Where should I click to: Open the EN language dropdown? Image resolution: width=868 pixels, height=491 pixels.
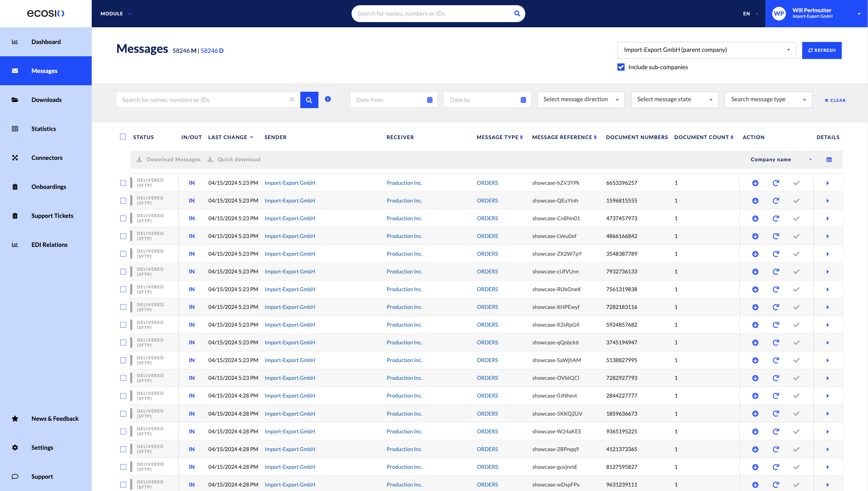coord(750,14)
